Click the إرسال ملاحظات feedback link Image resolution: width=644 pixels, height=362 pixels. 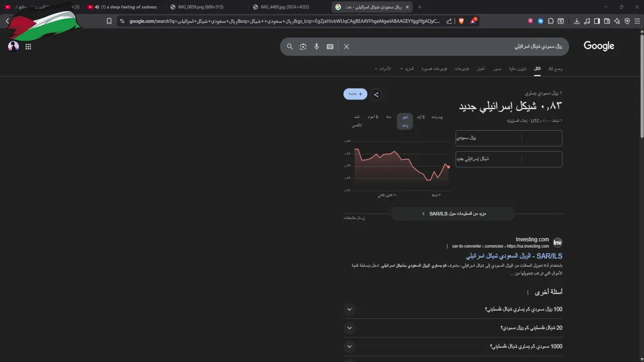tap(354, 218)
